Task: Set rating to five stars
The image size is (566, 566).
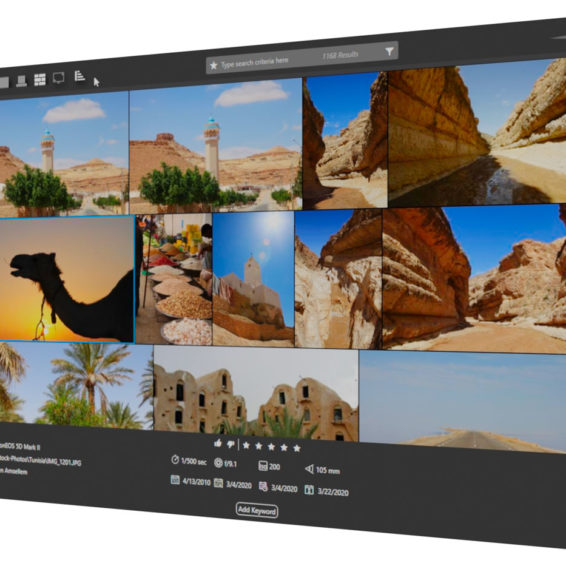Action: click(297, 448)
